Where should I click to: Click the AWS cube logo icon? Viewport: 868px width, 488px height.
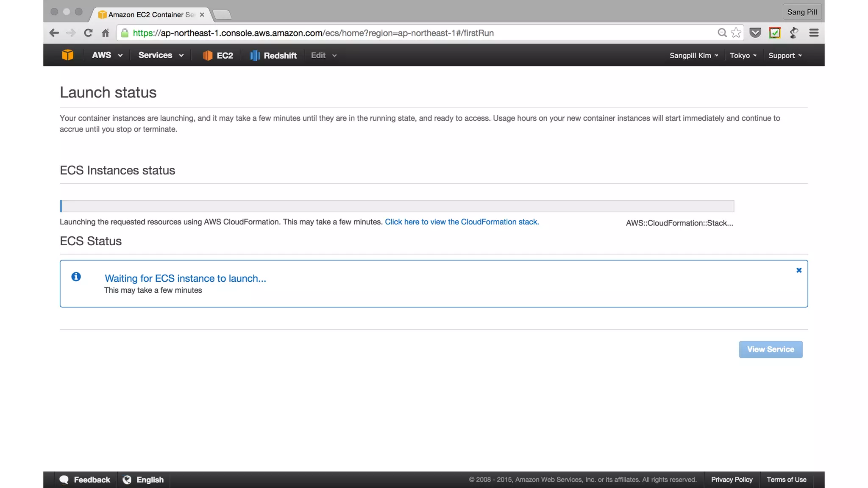tap(67, 55)
